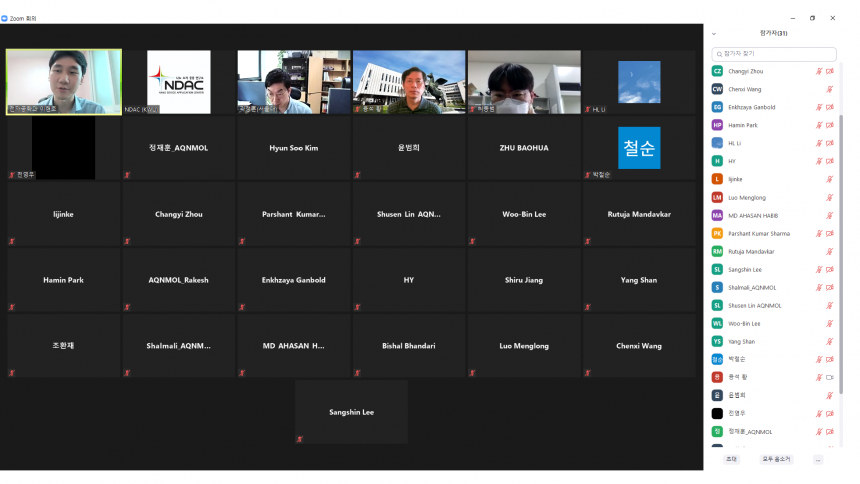Click the HP avatar of Hamin Park
The image size is (860, 484).
[717, 125]
